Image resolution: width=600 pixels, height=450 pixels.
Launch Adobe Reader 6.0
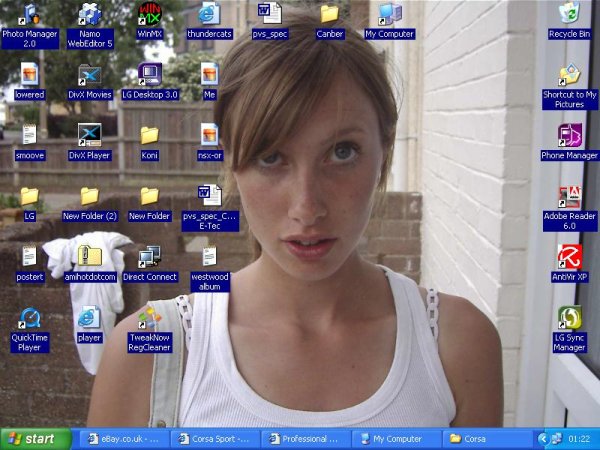569,197
